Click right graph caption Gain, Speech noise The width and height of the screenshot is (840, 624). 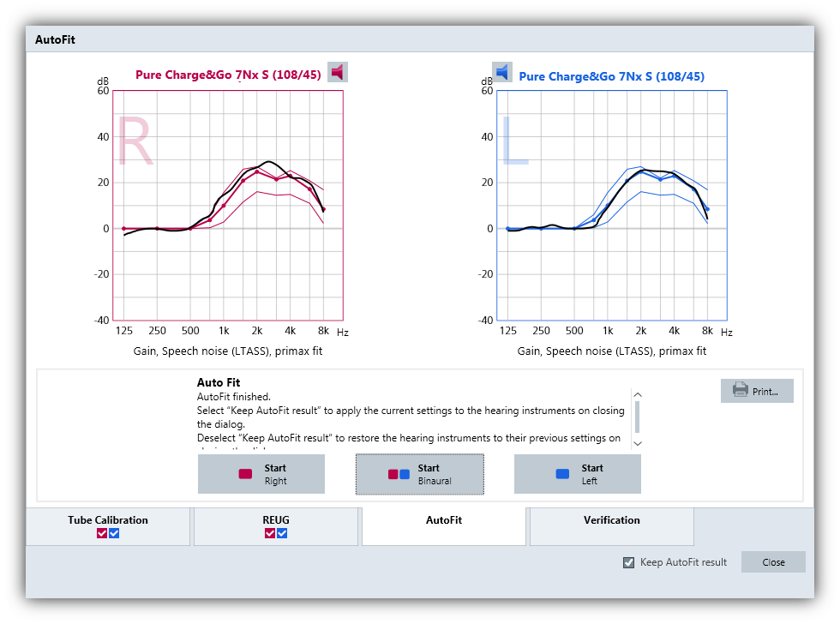tap(228, 351)
